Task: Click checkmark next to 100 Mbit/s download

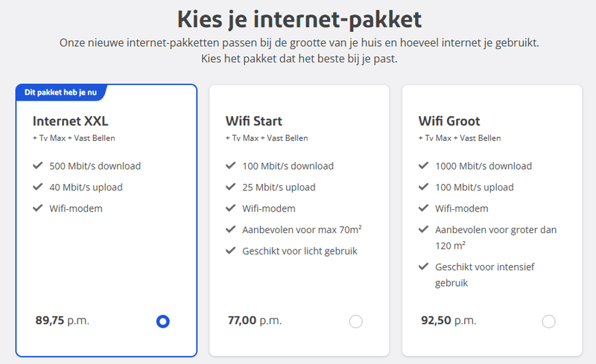Action: tap(231, 166)
